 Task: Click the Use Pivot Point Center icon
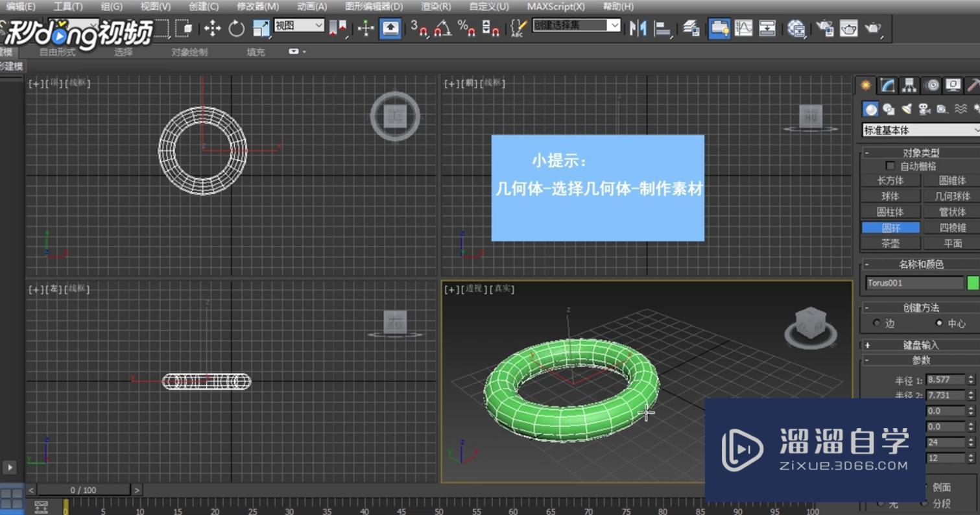click(337, 28)
